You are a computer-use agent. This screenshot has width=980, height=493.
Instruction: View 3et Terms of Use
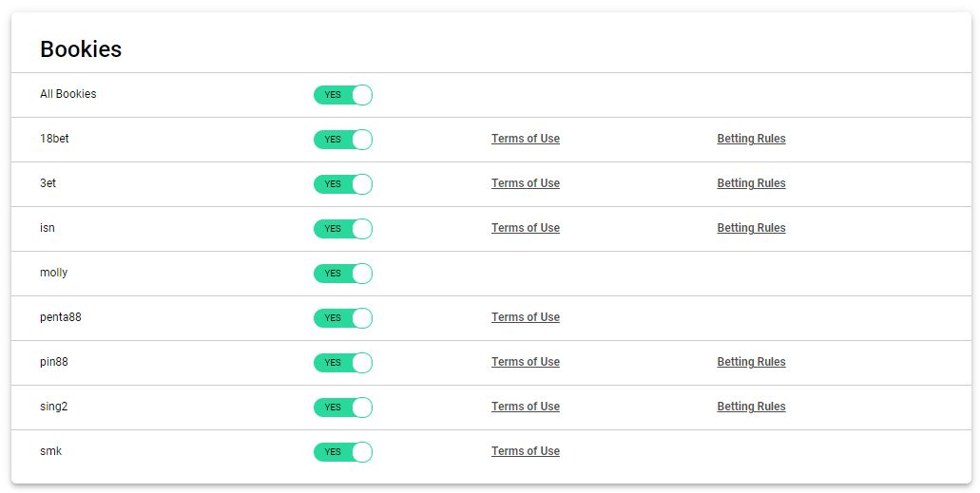526,183
